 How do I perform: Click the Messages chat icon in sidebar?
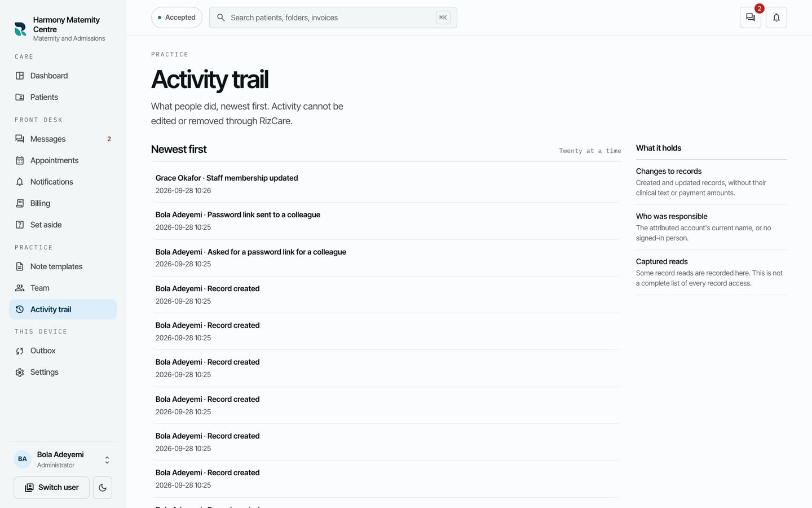click(20, 139)
